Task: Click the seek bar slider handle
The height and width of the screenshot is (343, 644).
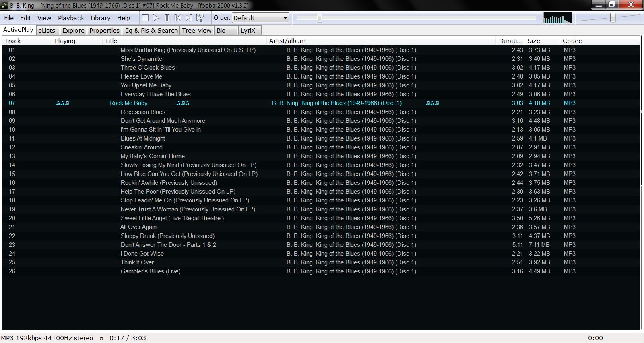Action: (x=319, y=18)
